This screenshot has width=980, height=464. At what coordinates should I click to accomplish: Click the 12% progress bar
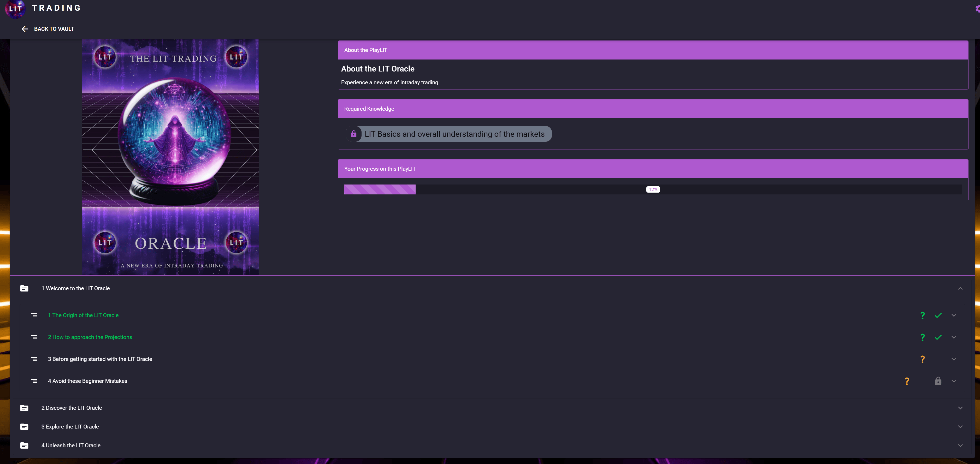pyautogui.click(x=653, y=189)
